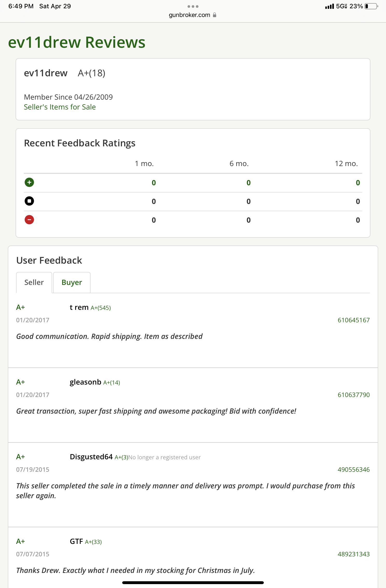
Task: Tap the home indicator bar at bottom
Action: pos(193,583)
